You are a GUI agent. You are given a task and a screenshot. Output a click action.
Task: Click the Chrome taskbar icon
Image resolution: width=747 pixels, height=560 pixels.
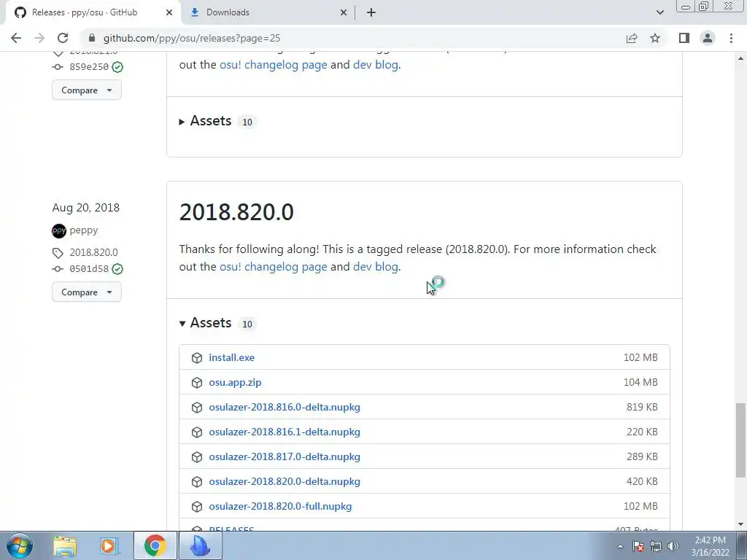pos(155,545)
